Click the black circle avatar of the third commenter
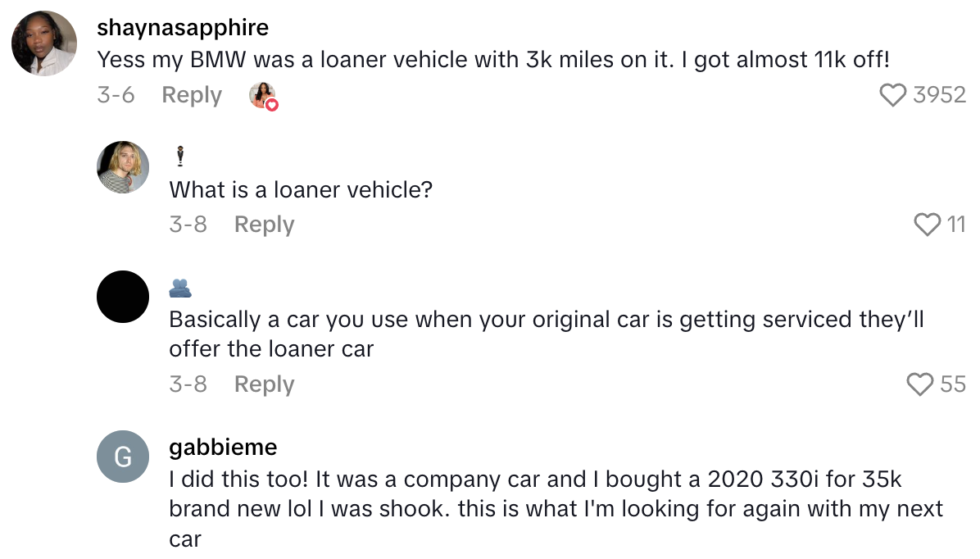Screen dimensions: 980x559 pyautogui.click(x=123, y=297)
